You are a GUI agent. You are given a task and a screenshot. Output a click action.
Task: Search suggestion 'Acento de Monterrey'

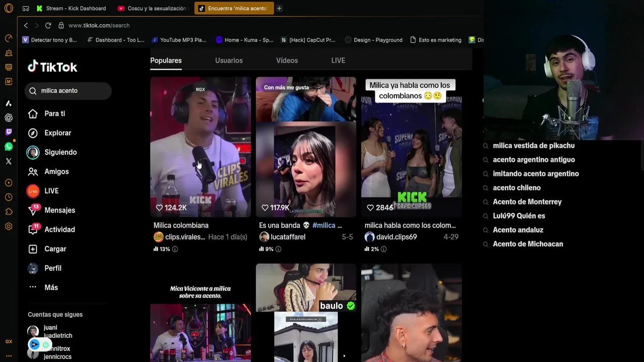(x=527, y=202)
